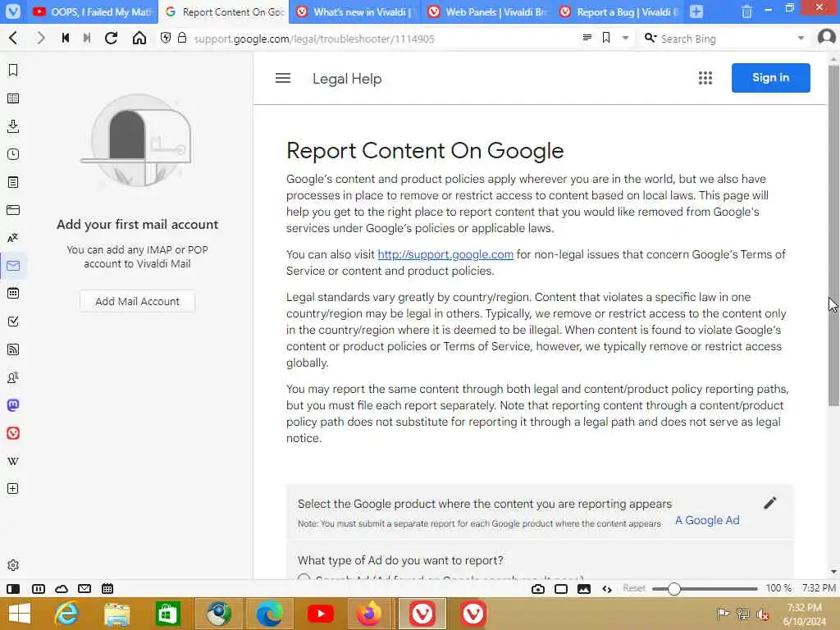Click the Search Bing field

[726, 39]
